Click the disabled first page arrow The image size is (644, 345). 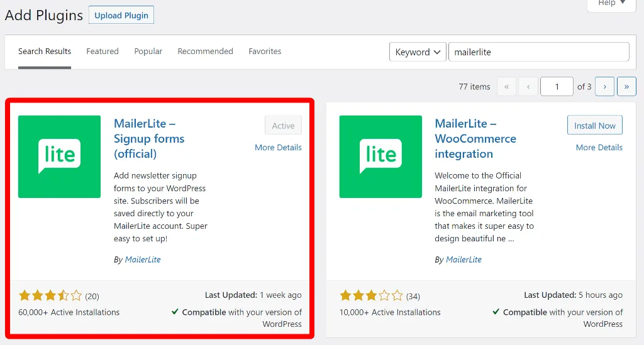pos(506,87)
